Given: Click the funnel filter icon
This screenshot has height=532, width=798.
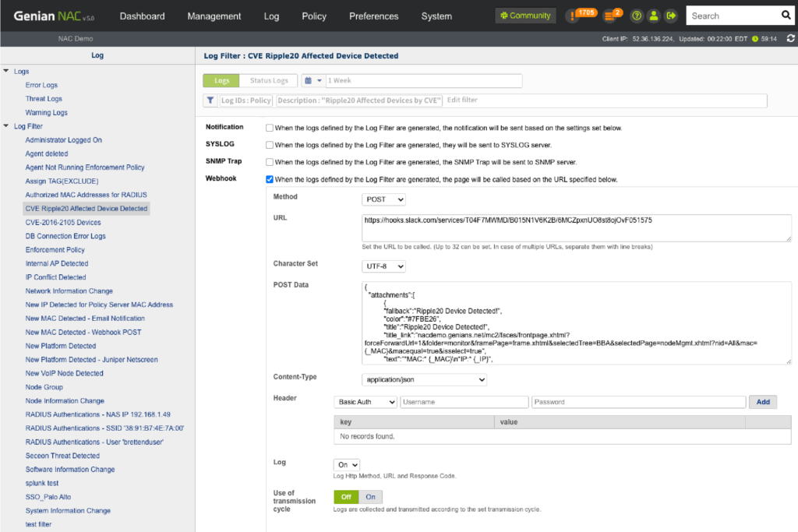Looking at the screenshot, I should point(210,100).
